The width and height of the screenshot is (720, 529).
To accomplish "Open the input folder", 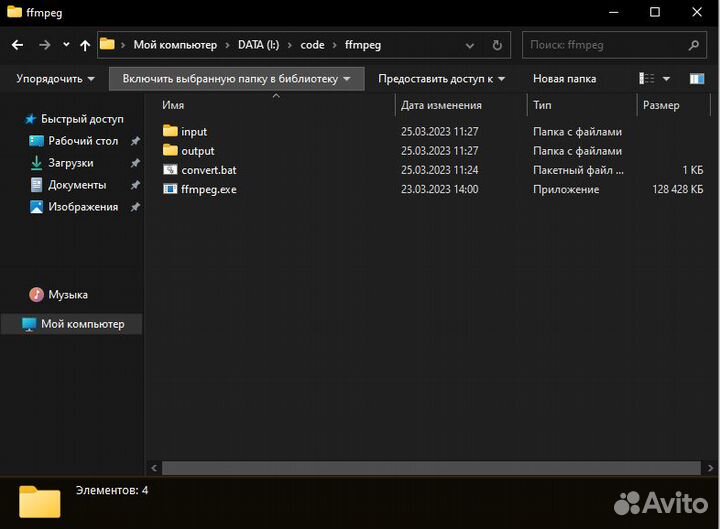I will click(x=194, y=132).
